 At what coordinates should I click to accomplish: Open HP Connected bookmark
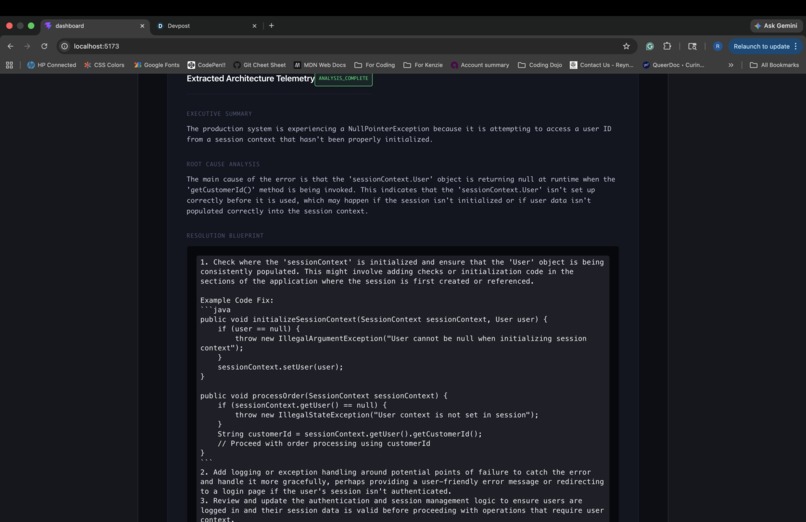click(x=51, y=65)
